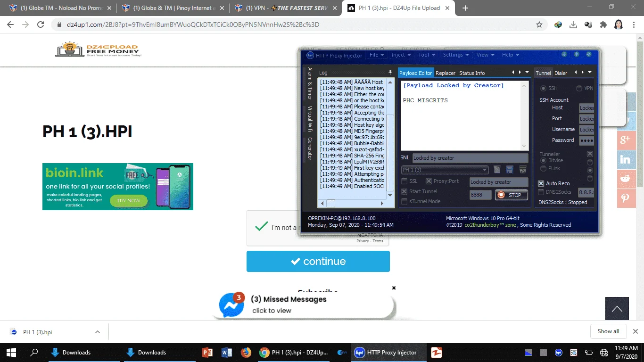Open Firefox from the taskbar
The height and width of the screenshot is (362, 644).
coord(246,352)
